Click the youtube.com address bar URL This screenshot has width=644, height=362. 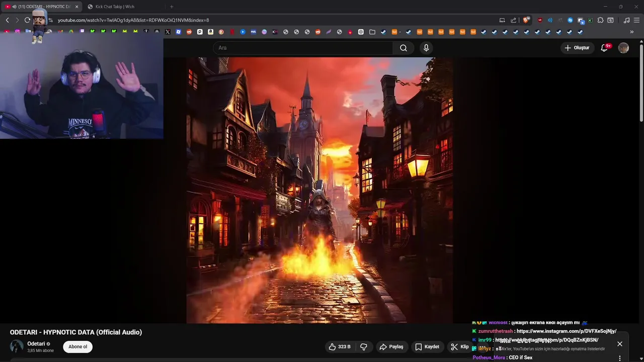pyautogui.click(x=133, y=20)
